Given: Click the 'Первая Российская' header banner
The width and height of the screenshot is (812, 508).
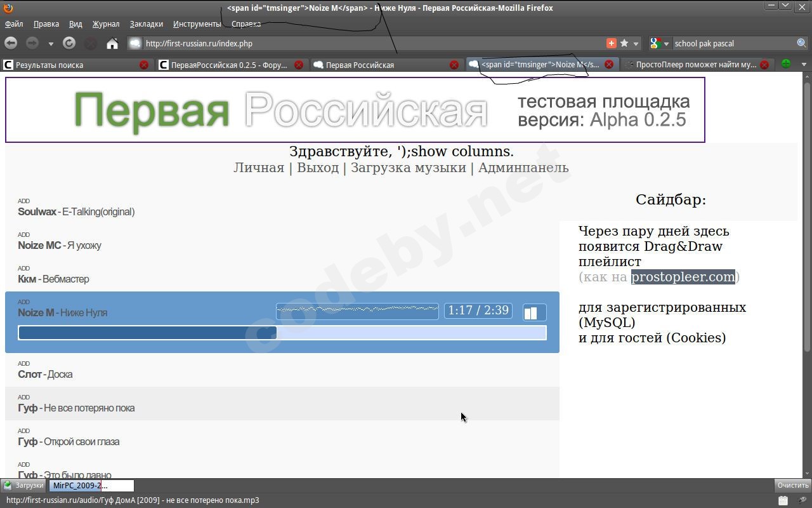Looking at the screenshot, I should point(355,110).
